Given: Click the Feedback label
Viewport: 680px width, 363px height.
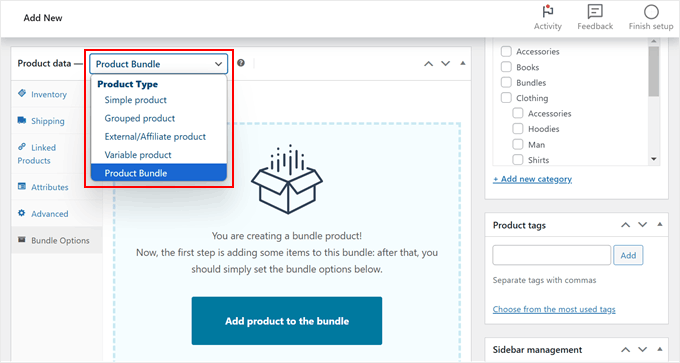Looking at the screenshot, I should click(x=595, y=26).
